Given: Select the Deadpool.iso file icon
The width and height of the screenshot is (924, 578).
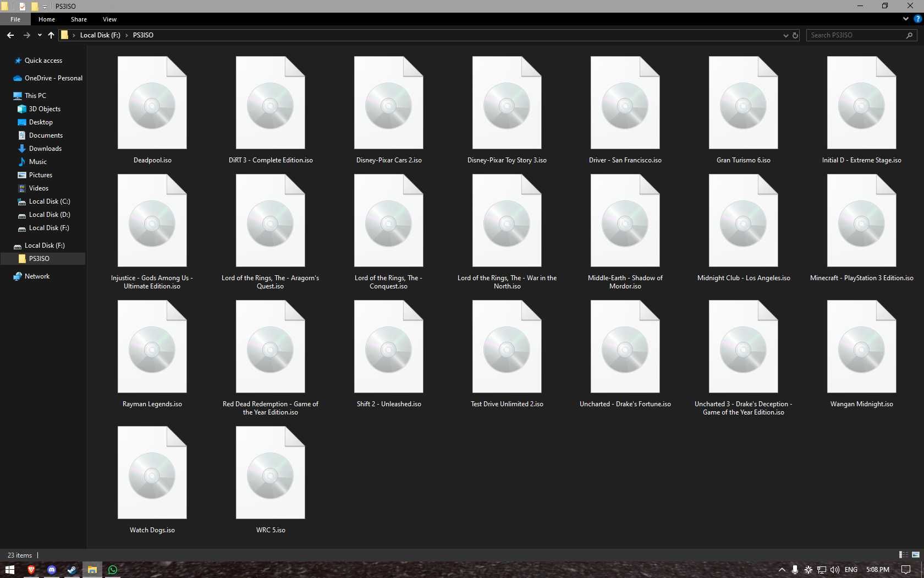Looking at the screenshot, I should [x=152, y=102].
